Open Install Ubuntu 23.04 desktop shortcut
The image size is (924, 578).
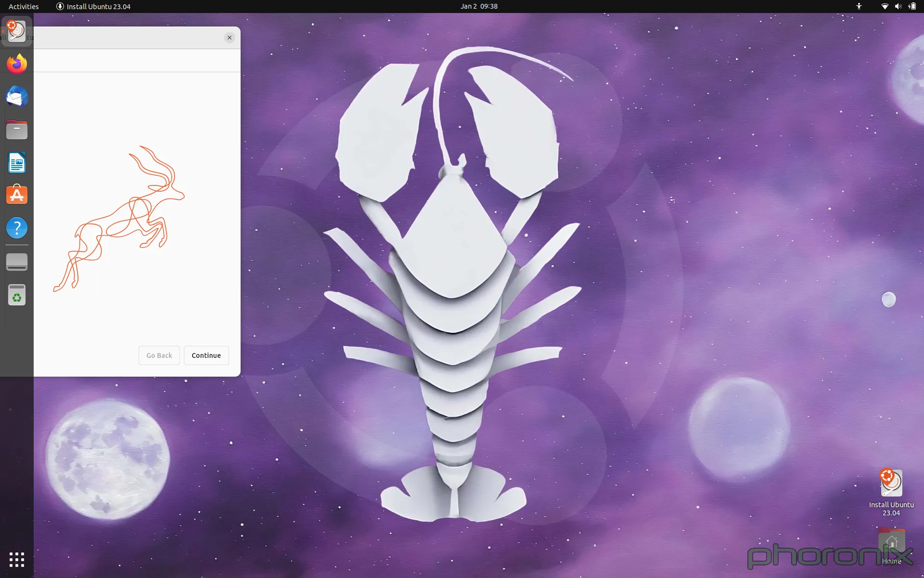891,484
